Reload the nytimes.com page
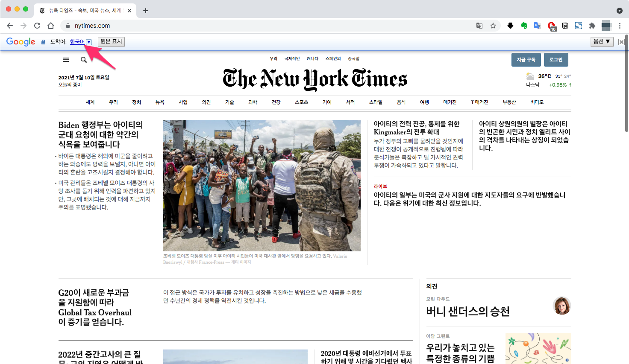 37,26
